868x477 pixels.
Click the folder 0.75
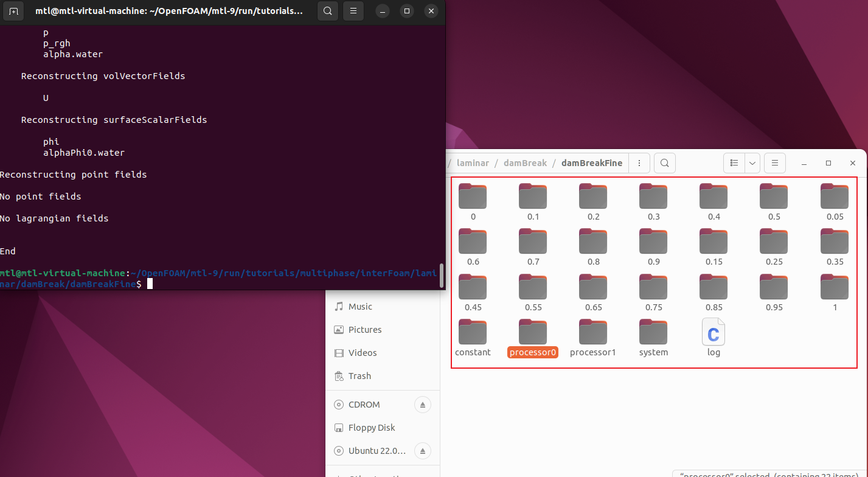point(653,293)
